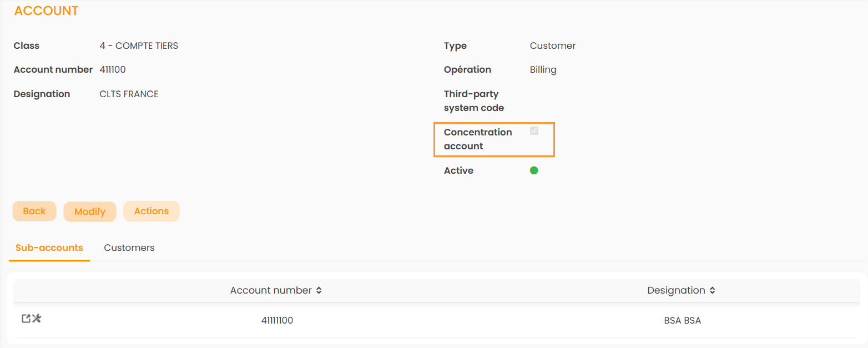Click the sort arrows beside Designation
868x348 pixels.
point(713,290)
